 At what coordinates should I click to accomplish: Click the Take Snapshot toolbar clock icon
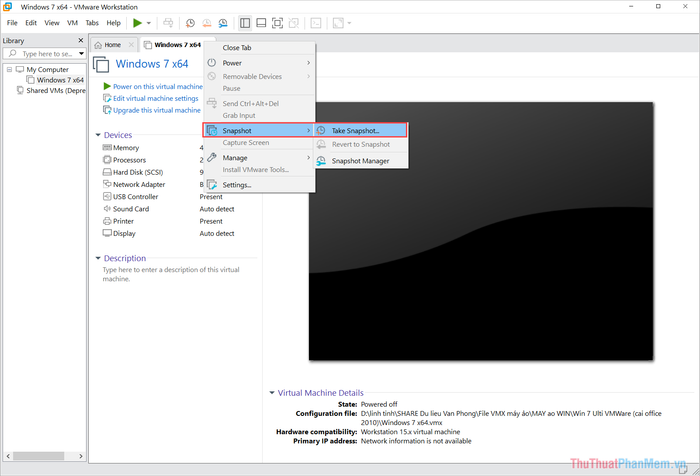[x=190, y=23]
